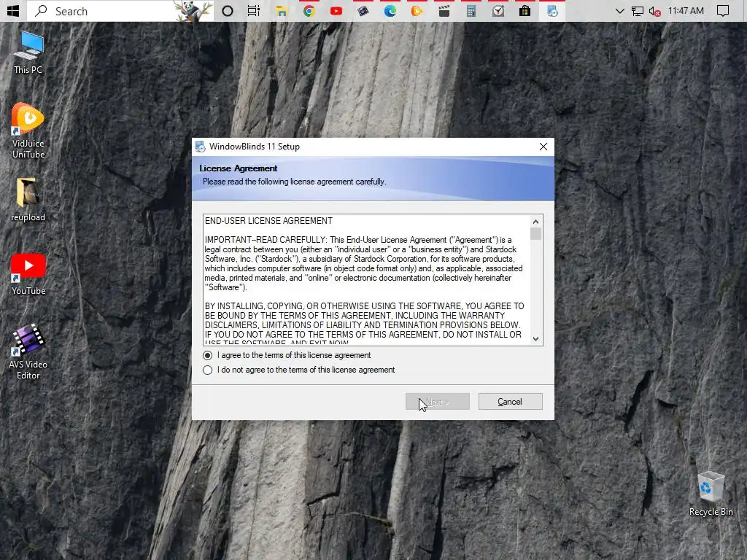
Task: Click the license scrollbar up arrow
Action: [x=536, y=222]
